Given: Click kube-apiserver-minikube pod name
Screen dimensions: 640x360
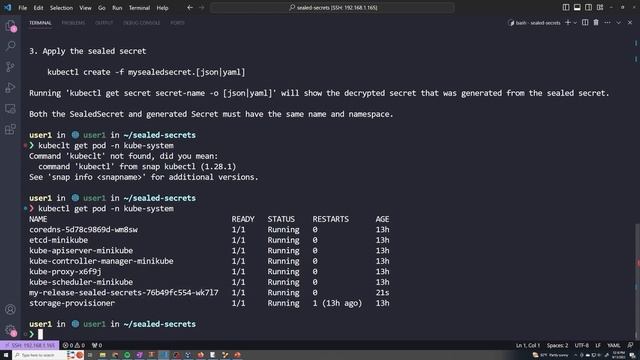Looking at the screenshot, I should pos(81,251).
